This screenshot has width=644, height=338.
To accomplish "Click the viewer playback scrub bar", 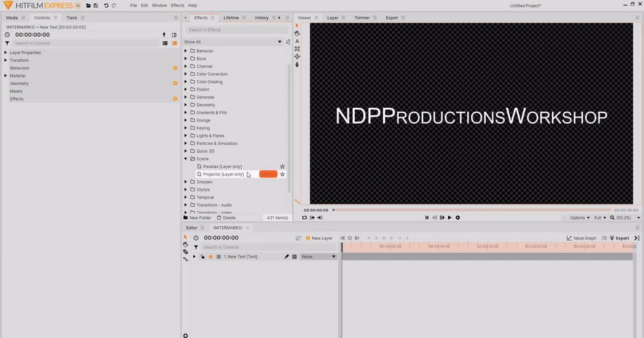I will (472, 210).
